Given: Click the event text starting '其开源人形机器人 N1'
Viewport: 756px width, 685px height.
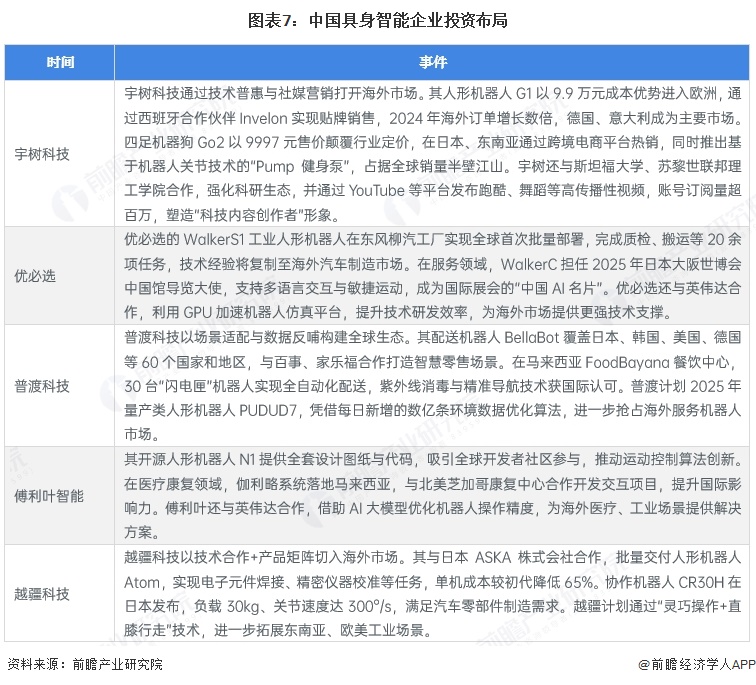Looking at the screenshot, I should (x=432, y=496).
